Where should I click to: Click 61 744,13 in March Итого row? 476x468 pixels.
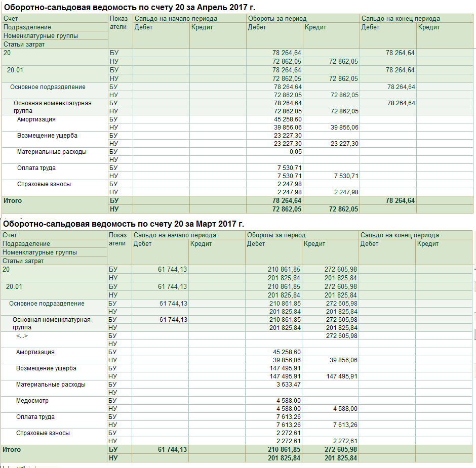click(172, 449)
